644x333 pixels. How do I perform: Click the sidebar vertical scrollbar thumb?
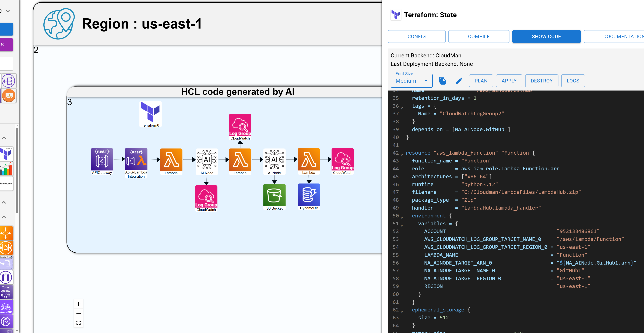[17, 170]
